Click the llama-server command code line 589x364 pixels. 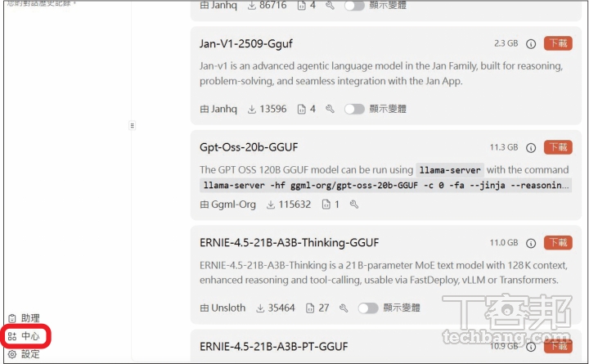pos(386,185)
